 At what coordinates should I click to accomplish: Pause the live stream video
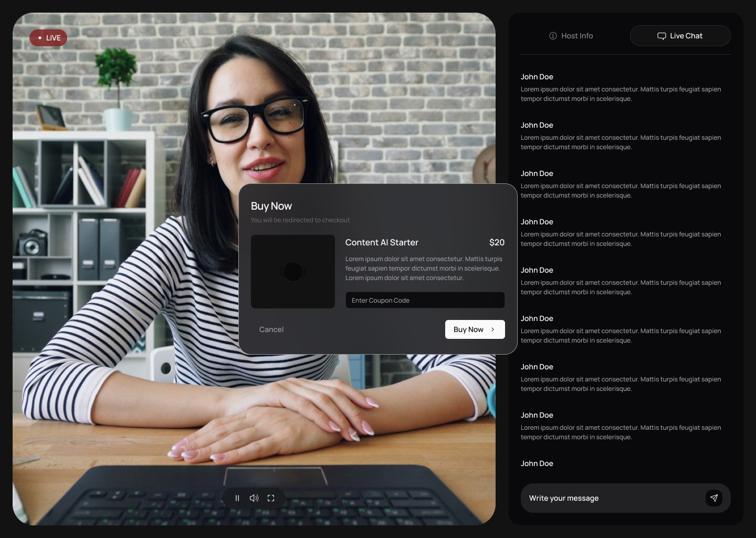[237, 498]
